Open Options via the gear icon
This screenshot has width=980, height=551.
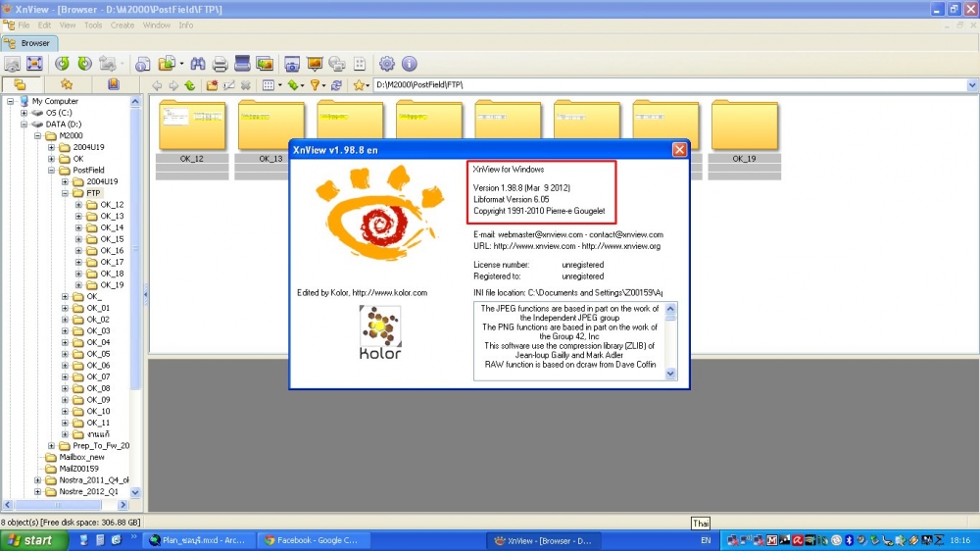(387, 63)
